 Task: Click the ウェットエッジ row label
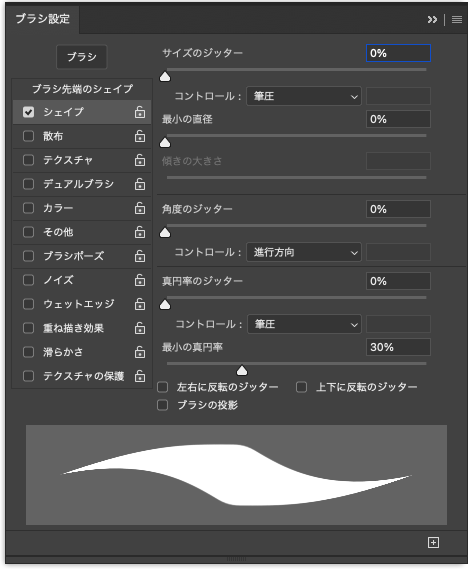pos(79,304)
